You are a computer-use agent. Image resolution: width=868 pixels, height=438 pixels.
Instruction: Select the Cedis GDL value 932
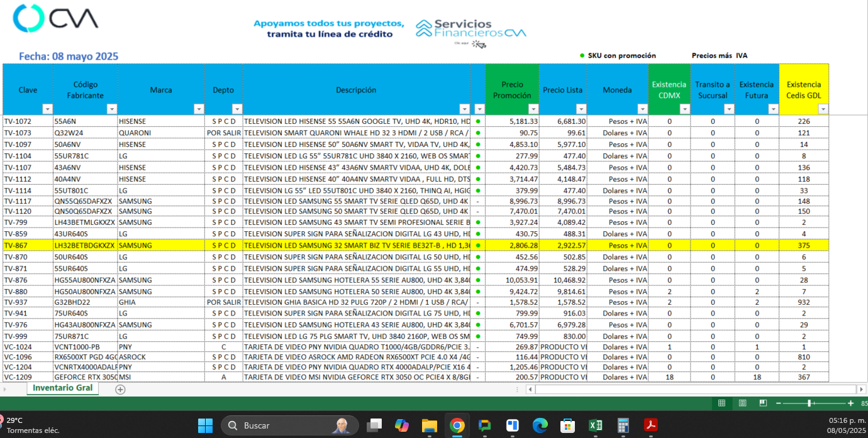804,302
